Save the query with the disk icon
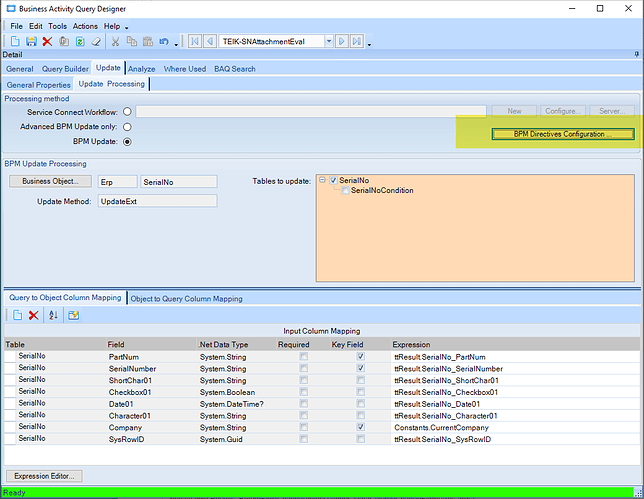The width and height of the screenshot is (644, 499). [31, 41]
